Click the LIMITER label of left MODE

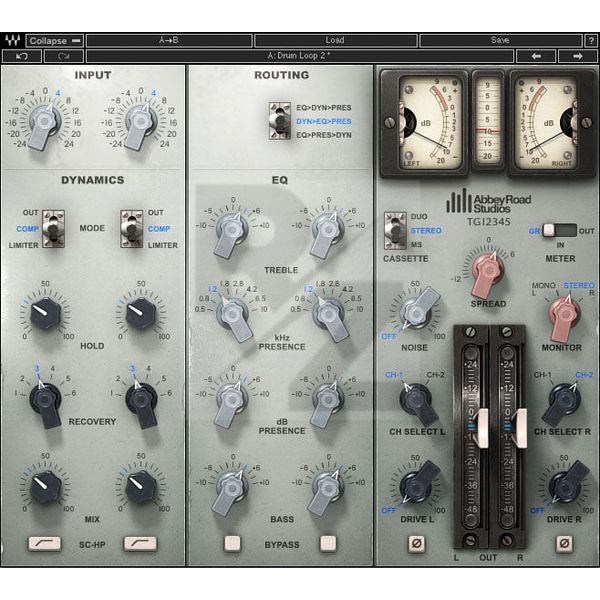coord(24,245)
